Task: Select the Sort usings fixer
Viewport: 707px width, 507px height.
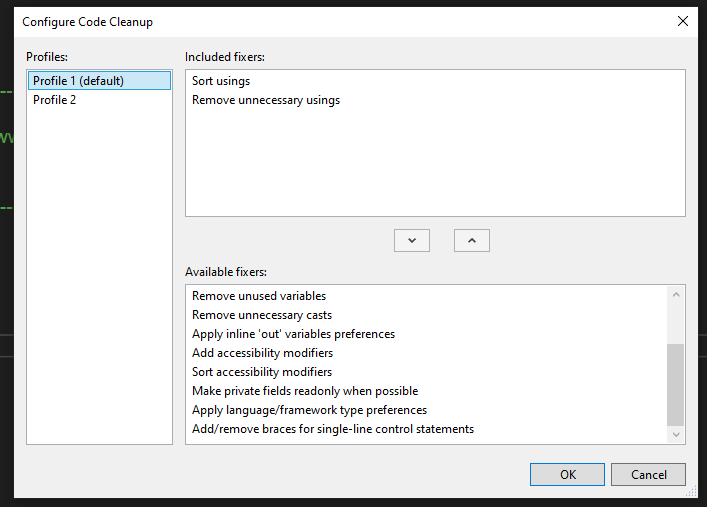Action: coord(221,81)
